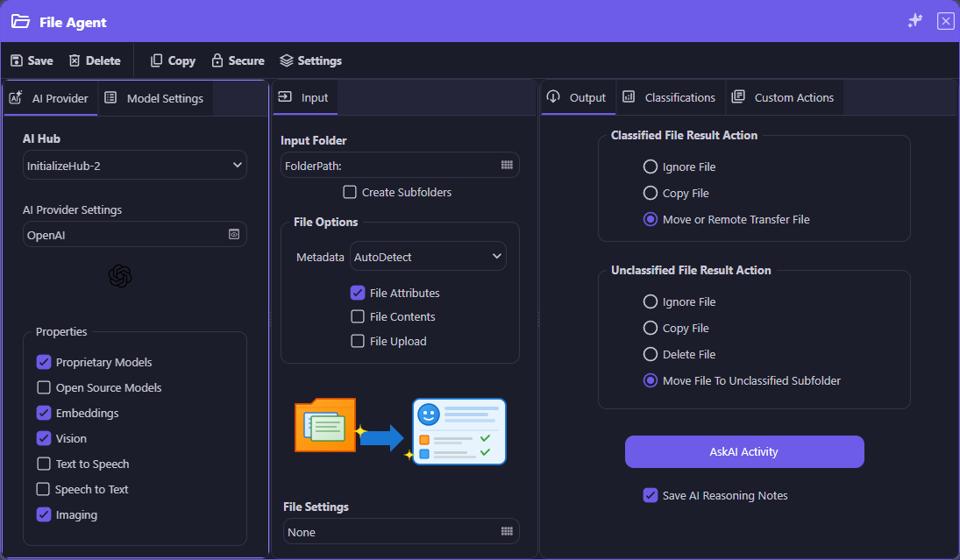Viewport: 960px width, 560px height.
Task: Uncheck the Proprietary Models checkbox
Action: [x=44, y=362]
